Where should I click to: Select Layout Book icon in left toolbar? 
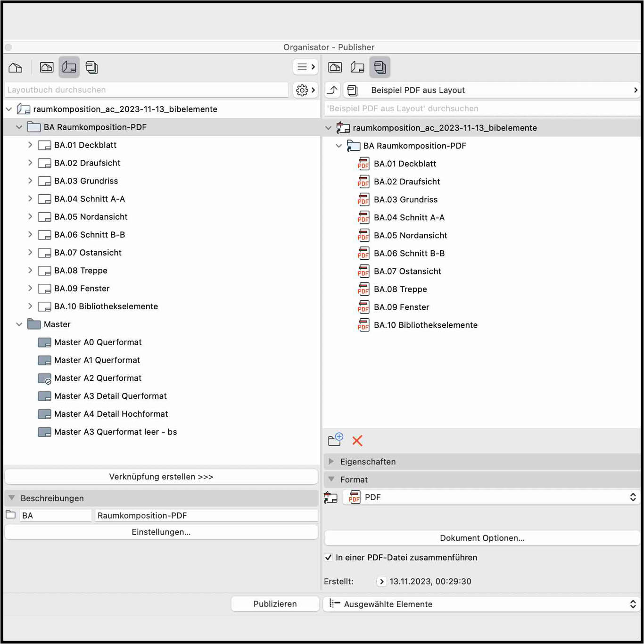pyautogui.click(x=69, y=67)
